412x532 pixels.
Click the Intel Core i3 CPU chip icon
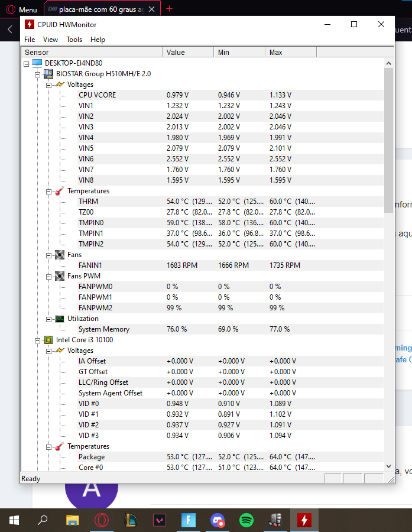(48, 340)
